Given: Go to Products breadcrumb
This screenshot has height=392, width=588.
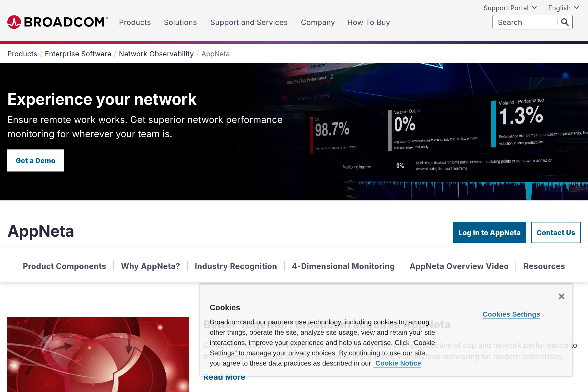Looking at the screenshot, I should point(22,54).
